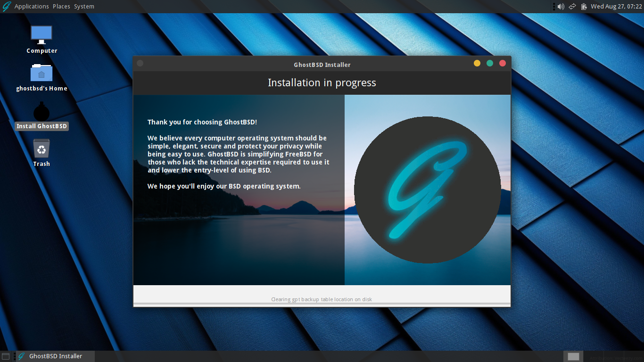The image size is (644, 362).
Task: Click the installation progress bar
Action: click(322, 304)
